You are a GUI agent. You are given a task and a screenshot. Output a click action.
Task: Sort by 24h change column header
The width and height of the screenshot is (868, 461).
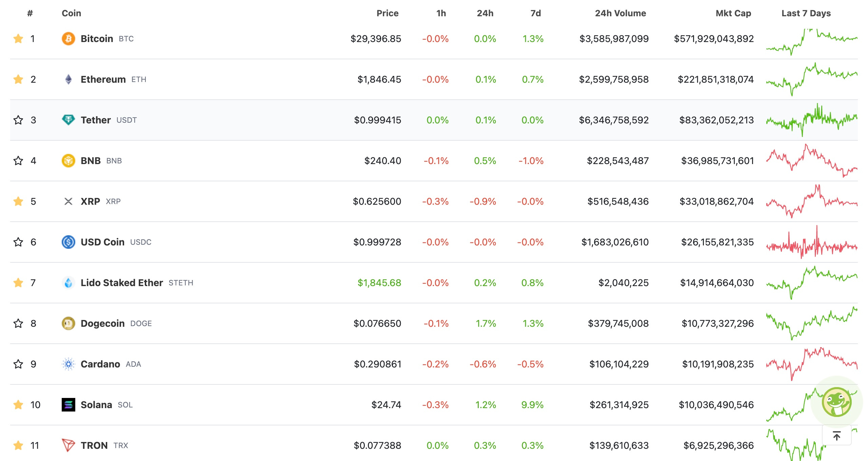(x=485, y=13)
